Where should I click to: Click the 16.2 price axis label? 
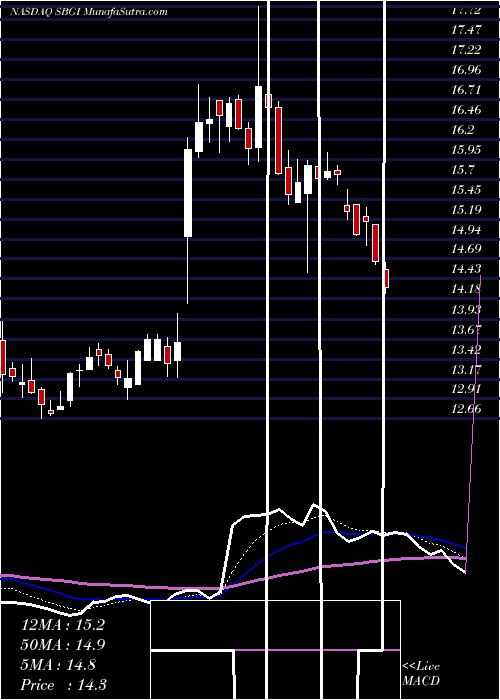coord(462,130)
